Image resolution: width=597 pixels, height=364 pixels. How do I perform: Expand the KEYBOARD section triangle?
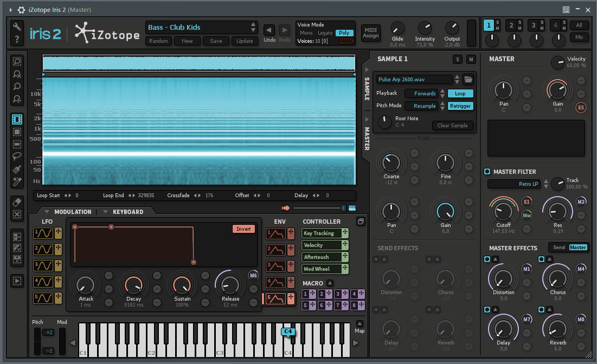click(105, 212)
